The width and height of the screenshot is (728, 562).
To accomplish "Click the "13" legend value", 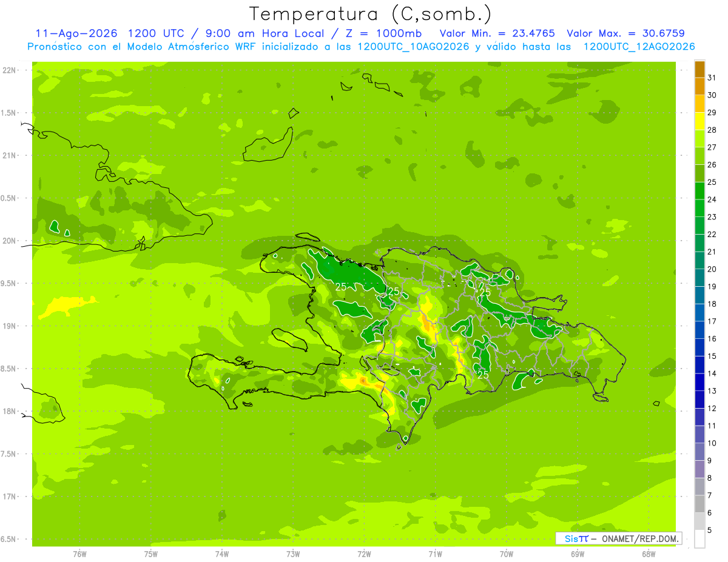I will point(712,391).
